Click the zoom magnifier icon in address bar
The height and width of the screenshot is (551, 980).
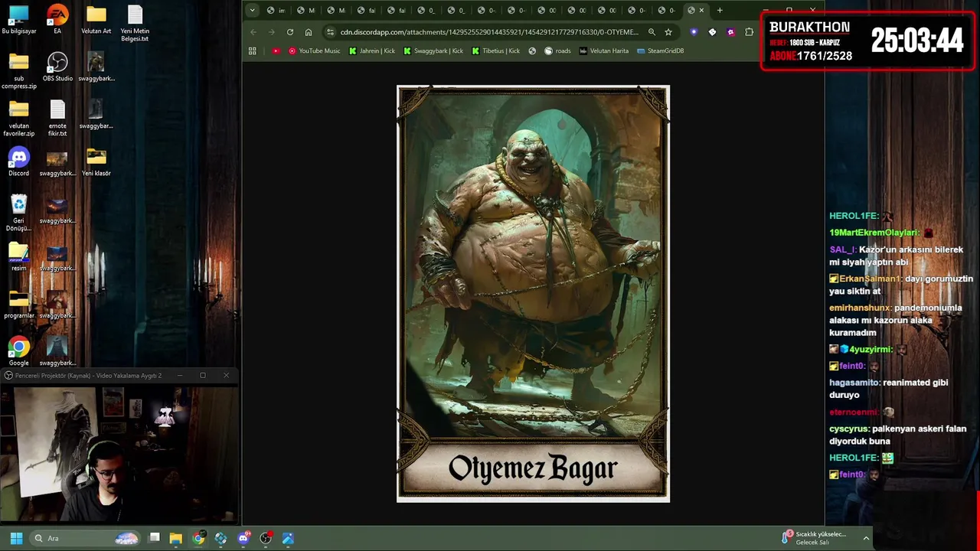point(652,32)
